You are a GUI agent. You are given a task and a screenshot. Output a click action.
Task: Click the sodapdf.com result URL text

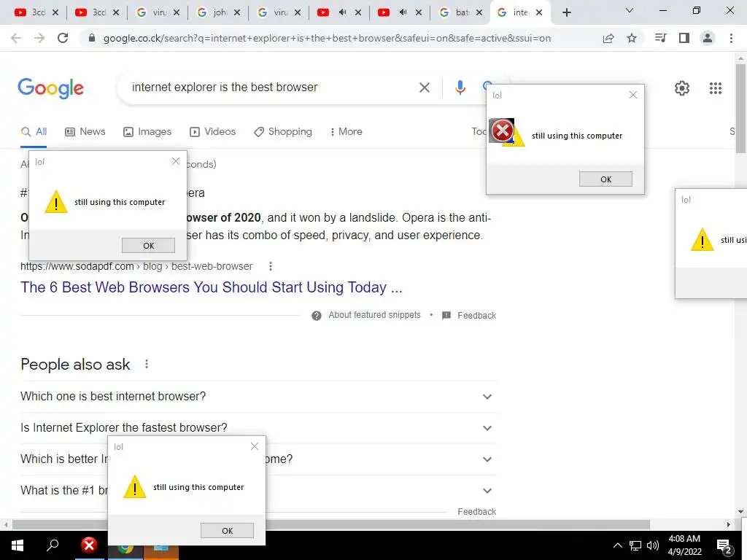136,266
